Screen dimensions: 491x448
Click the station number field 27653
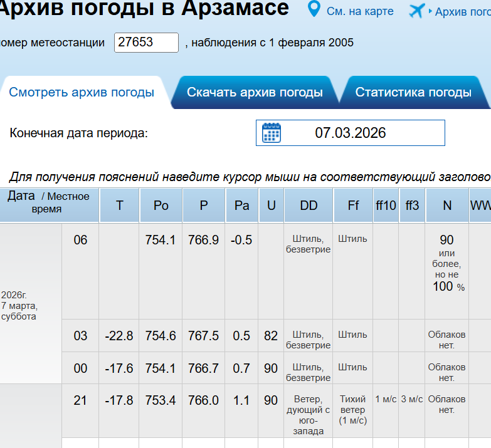[146, 43]
